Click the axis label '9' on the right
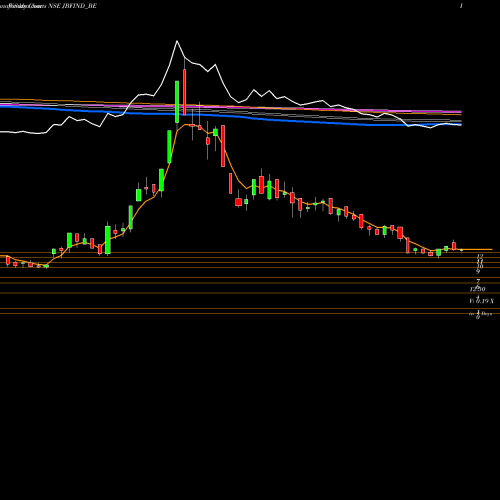Image resolution: width=500 pixels, height=500 pixels. (x=478, y=271)
